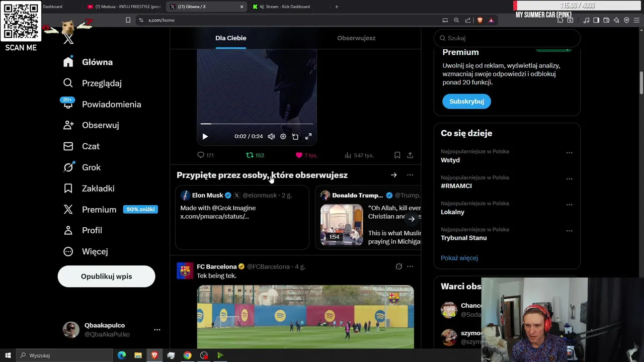Toggle like heart on 7 tys. post
This screenshot has width=644, height=362.
coord(306,155)
